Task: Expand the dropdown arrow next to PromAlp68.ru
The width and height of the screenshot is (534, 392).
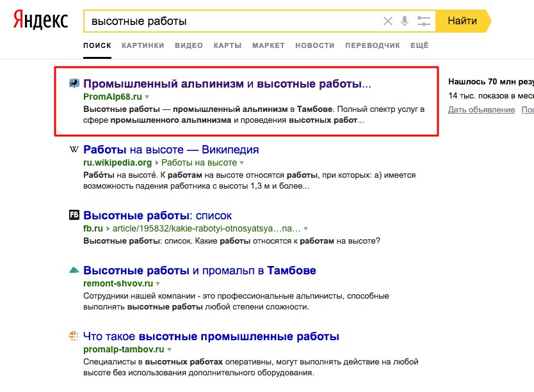Action: [x=147, y=97]
